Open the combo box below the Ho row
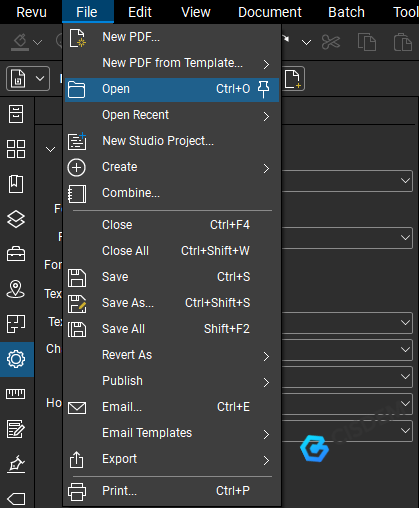Viewport: 419px width, 508px height. (347, 431)
